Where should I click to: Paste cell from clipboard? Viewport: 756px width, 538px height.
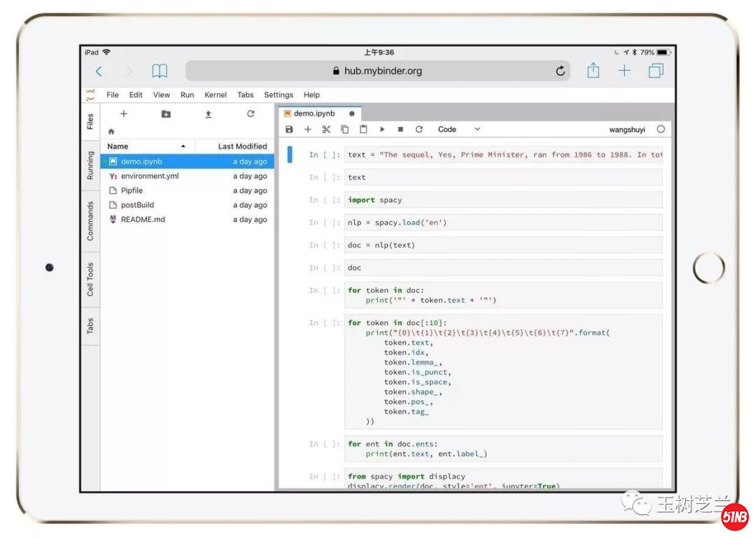pos(363,130)
